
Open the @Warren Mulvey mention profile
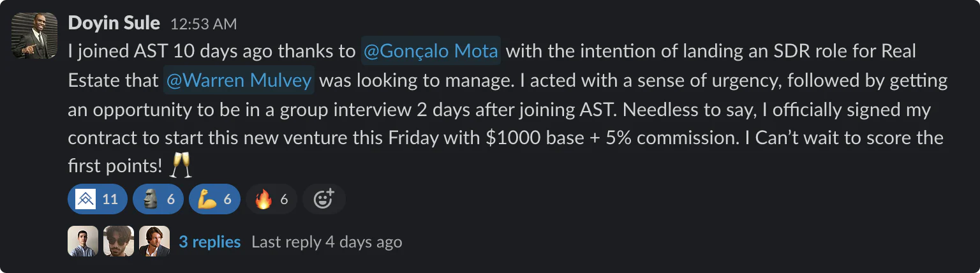(x=239, y=81)
